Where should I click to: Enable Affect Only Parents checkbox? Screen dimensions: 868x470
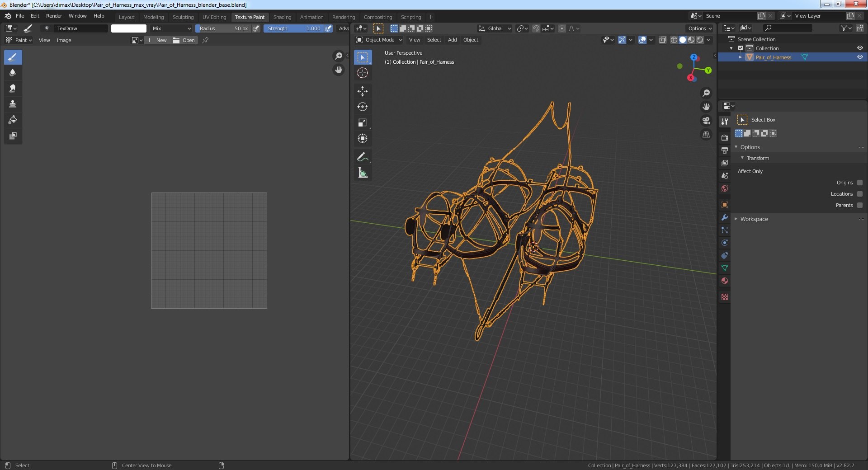pyautogui.click(x=860, y=205)
